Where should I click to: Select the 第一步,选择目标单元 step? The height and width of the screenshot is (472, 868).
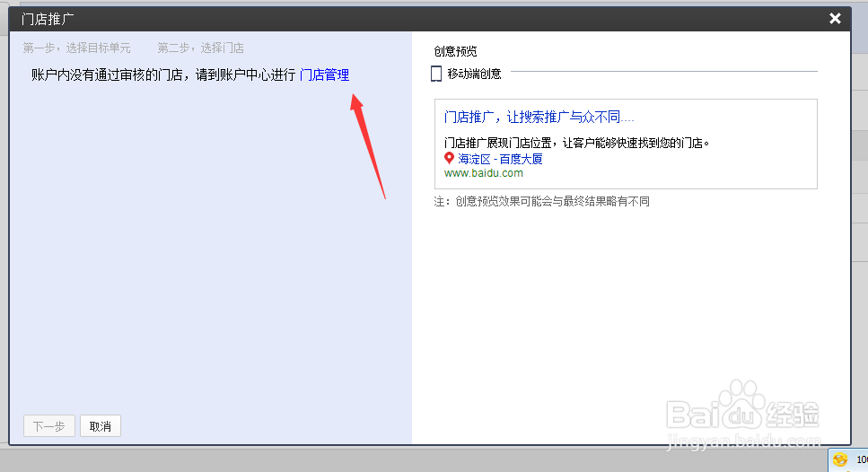point(76,48)
